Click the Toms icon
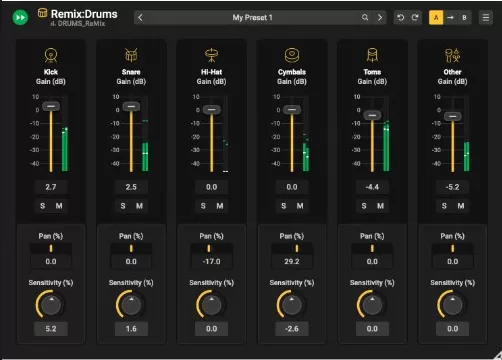Screen dimensions: 502x360 coord(372,55)
